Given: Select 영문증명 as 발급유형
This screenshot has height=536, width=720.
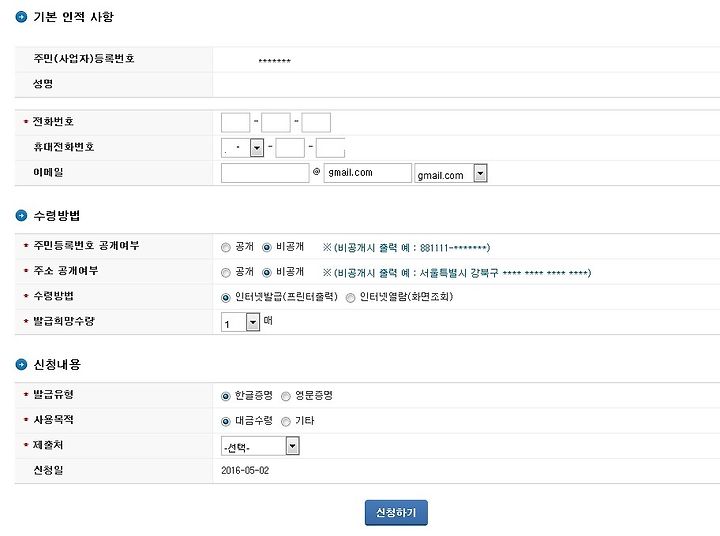Looking at the screenshot, I should tap(286, 396).
